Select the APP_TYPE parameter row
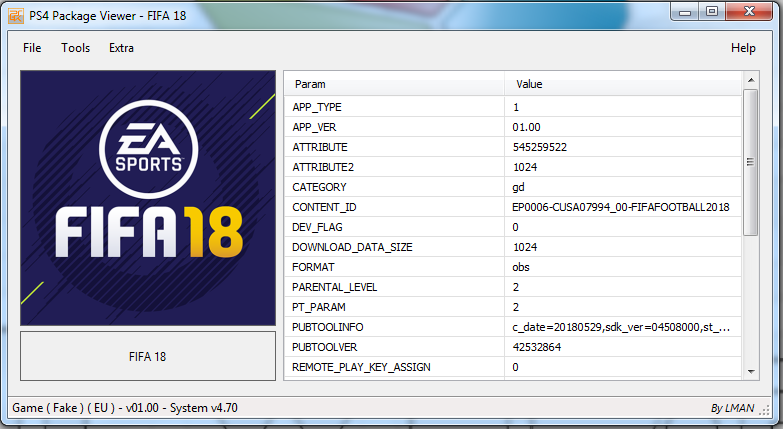This screenshot has height=429, width=783. tap(397, 107)
